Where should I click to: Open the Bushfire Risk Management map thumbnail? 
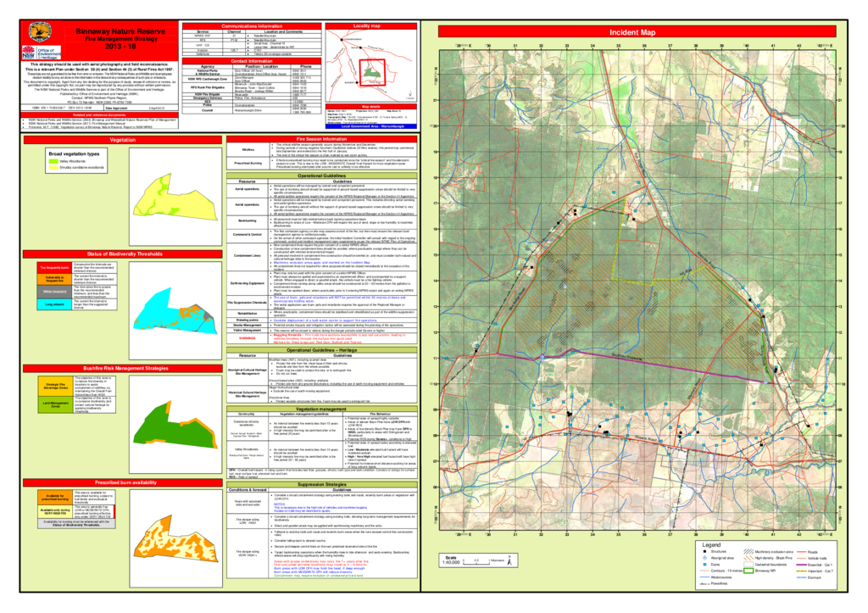coord(175,424)
